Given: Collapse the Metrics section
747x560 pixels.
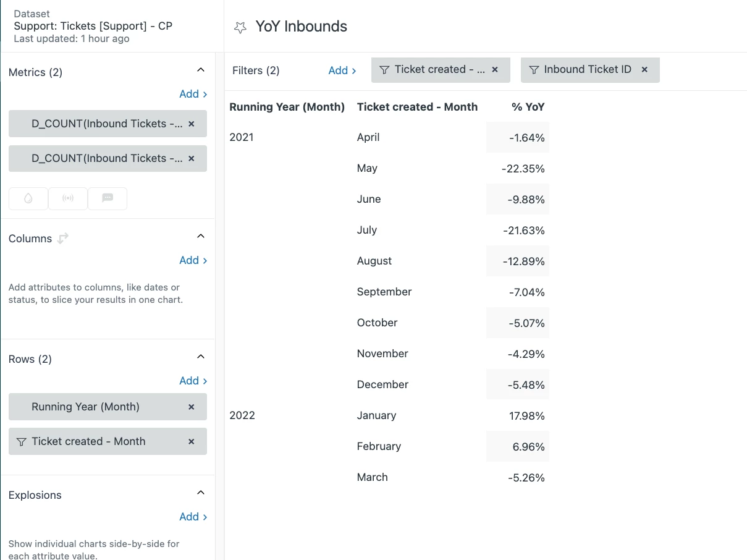Looking at the screenshot, I should [200, 70].
